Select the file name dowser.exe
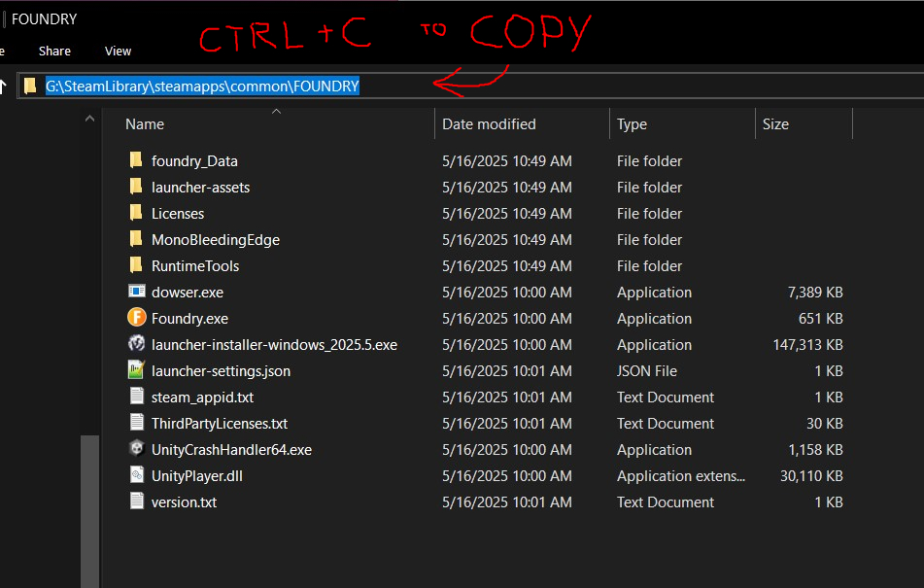 tap(188, 293)
